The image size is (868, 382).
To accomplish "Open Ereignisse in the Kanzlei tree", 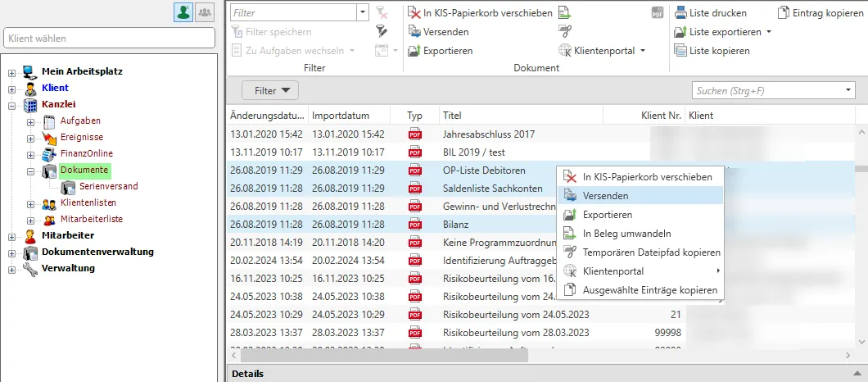I will [x=81, y=137].
